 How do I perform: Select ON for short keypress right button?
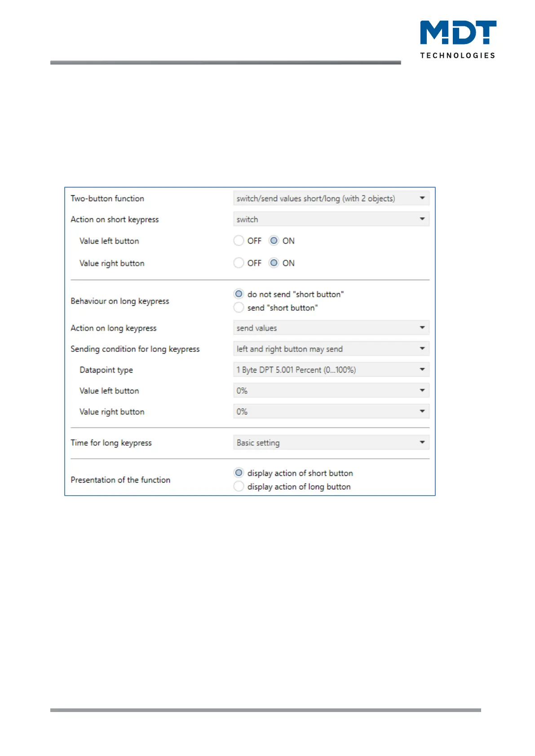pos(274,263)
